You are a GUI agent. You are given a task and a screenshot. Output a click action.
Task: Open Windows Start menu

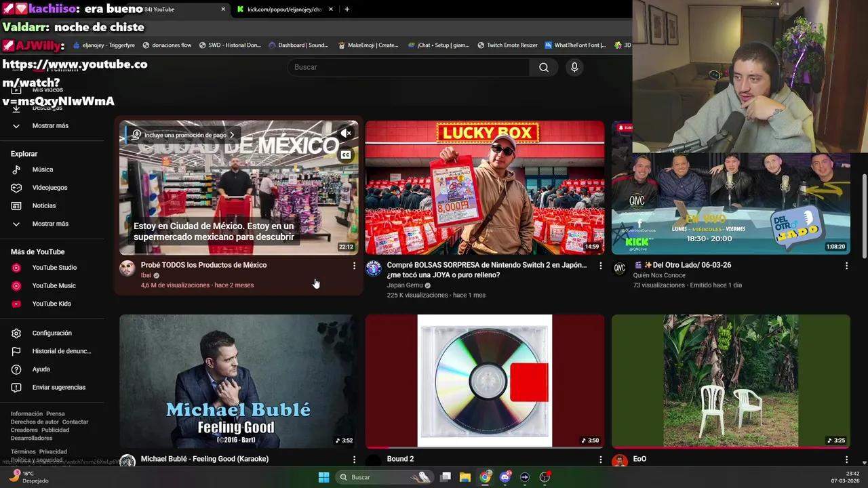point(323,477)
